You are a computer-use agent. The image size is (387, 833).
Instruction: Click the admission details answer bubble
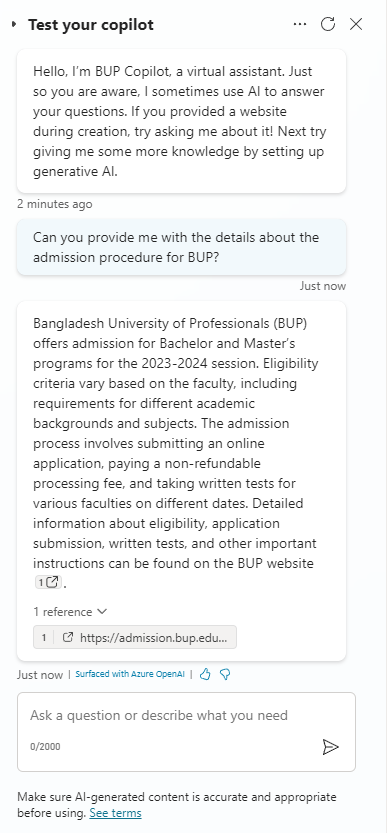click(x=181, y=481)
